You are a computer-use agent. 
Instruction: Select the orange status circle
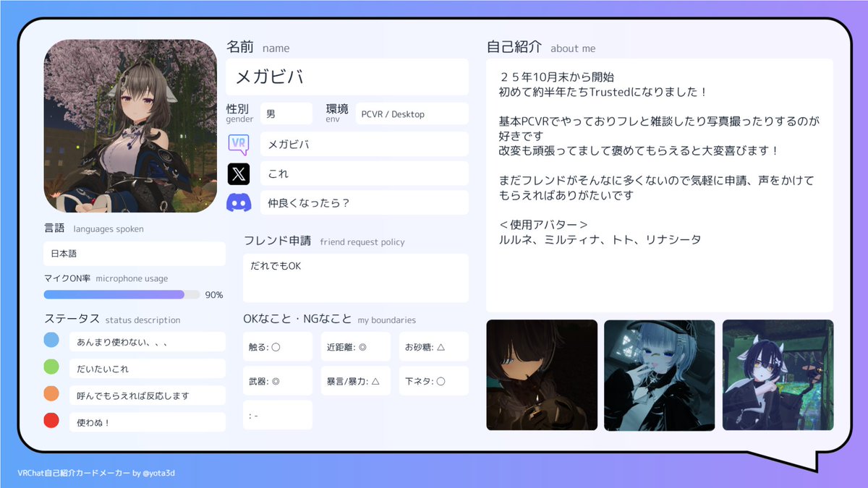(x=51, y=394)
